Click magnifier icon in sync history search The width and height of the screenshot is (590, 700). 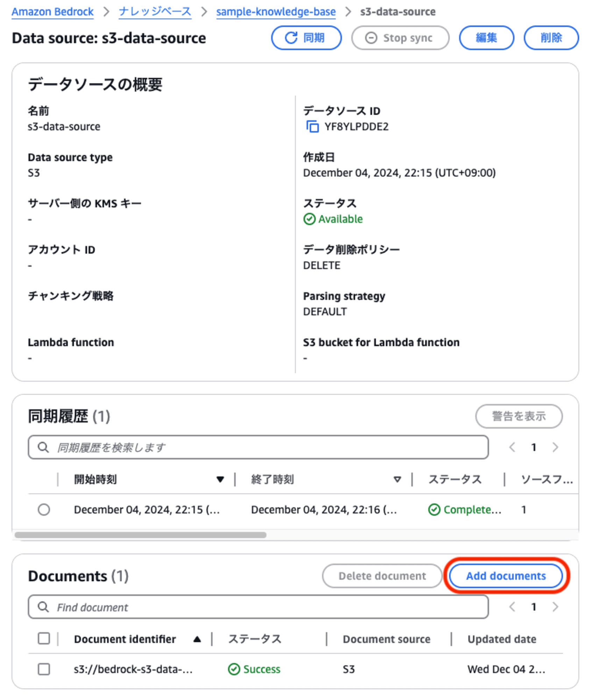click(43, 447)
